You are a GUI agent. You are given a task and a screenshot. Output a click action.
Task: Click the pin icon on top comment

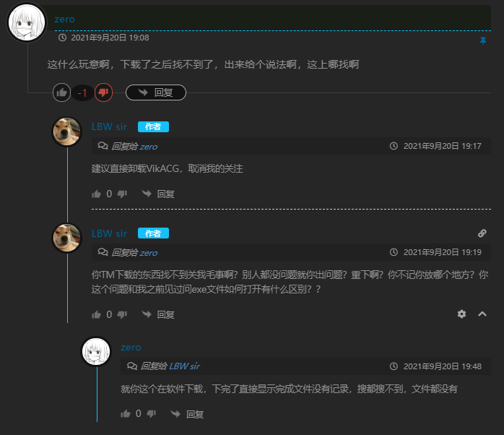pos(483,40)
